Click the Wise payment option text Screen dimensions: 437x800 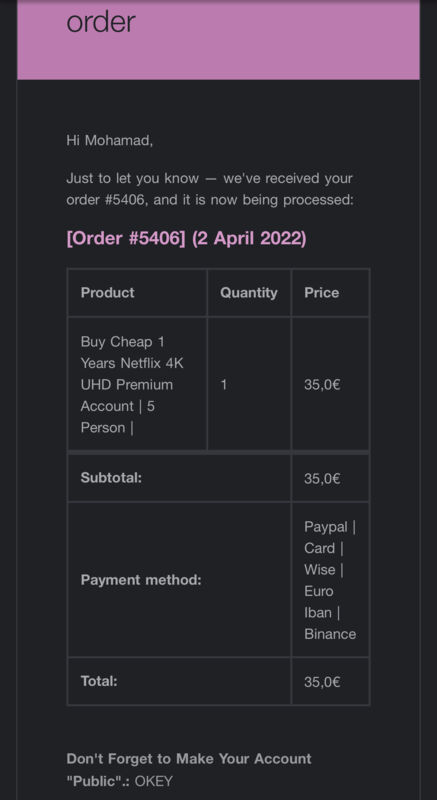pos(320,569)
